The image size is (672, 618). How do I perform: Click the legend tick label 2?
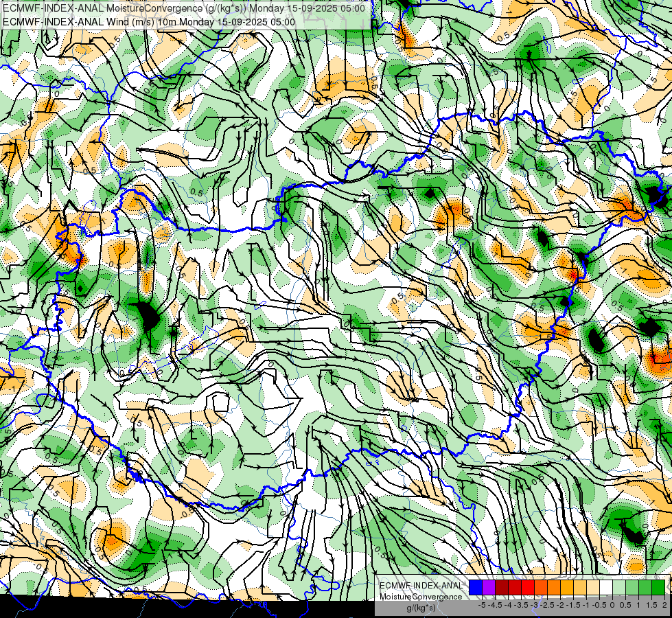[x=664, y=605]
